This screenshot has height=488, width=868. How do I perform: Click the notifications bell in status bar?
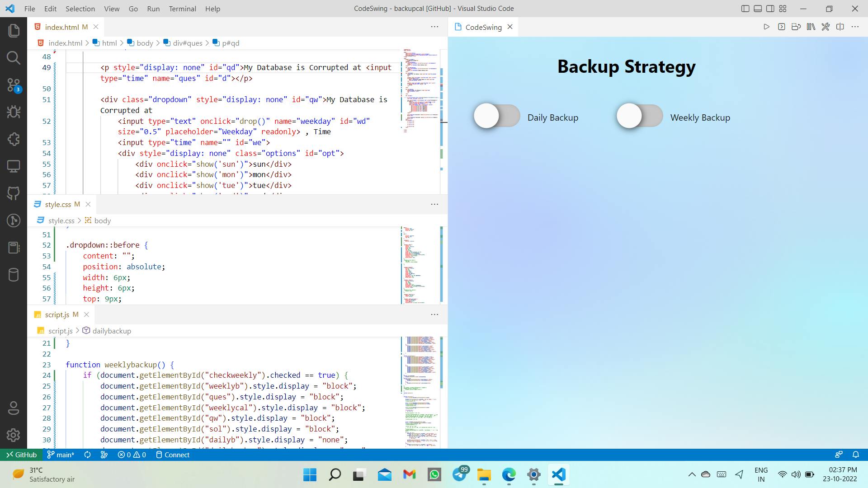856,455
